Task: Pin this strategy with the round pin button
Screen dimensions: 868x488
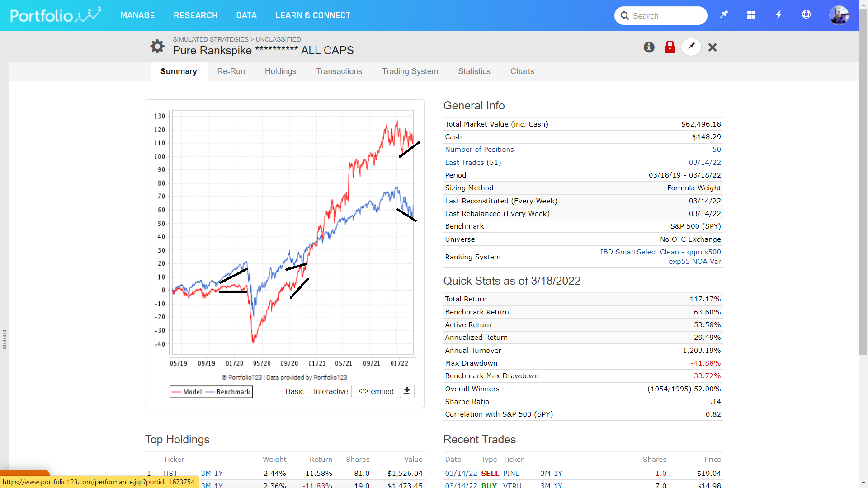Action: click(691, 47)
